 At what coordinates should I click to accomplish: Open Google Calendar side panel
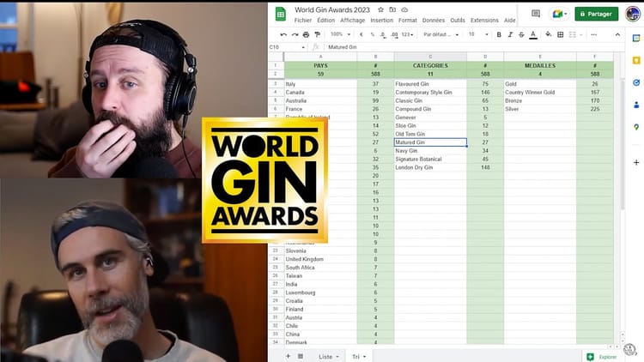[636, 38]
